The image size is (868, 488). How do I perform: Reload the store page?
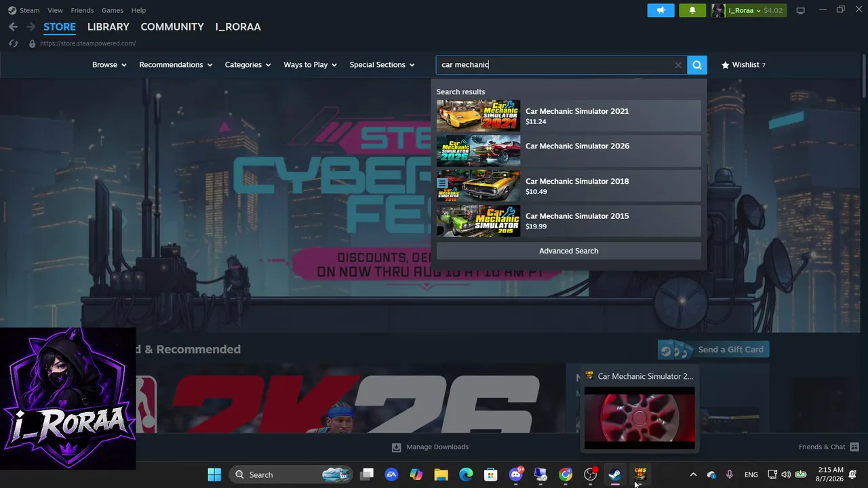[x=13, y=43]
